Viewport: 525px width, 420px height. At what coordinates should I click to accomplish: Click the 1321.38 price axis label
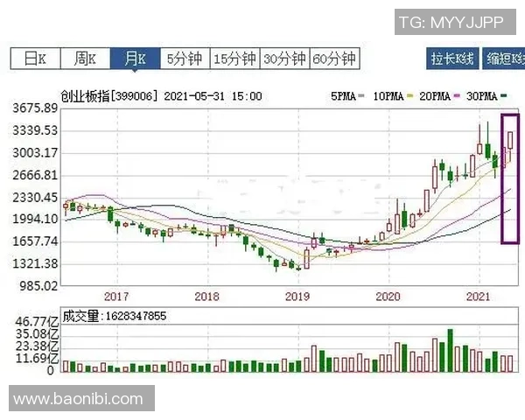tap(35, 263)
